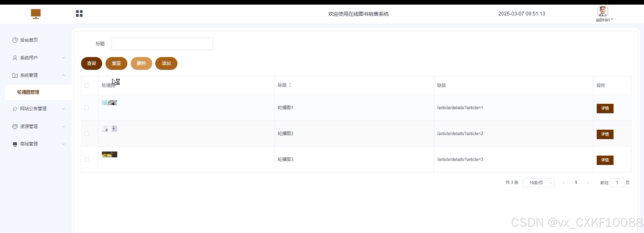The height and width of the screenshot is (233, 644).
Task: Click the printer icon beside 资源管理
Action: [x=15, y=126]
